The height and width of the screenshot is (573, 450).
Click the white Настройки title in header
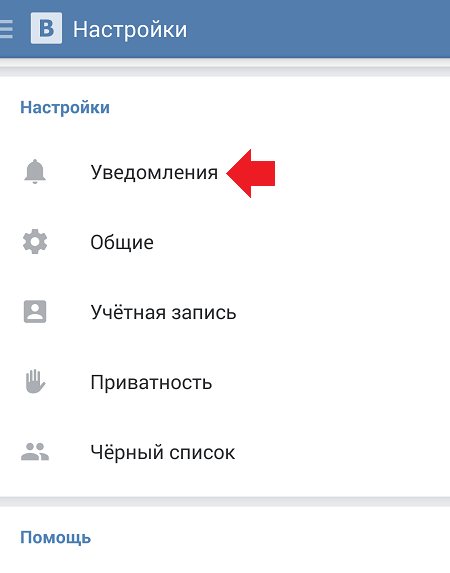click(x=130, y=29)
